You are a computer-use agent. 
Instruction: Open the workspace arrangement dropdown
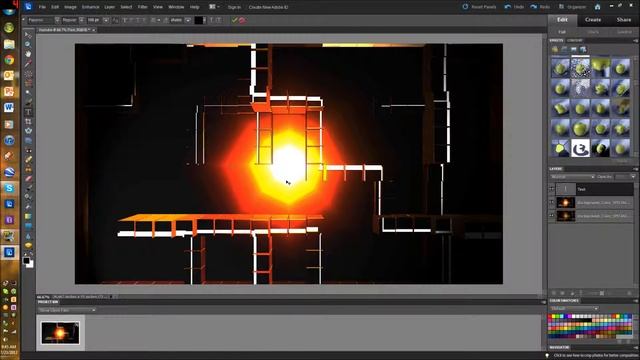[214, 7]
